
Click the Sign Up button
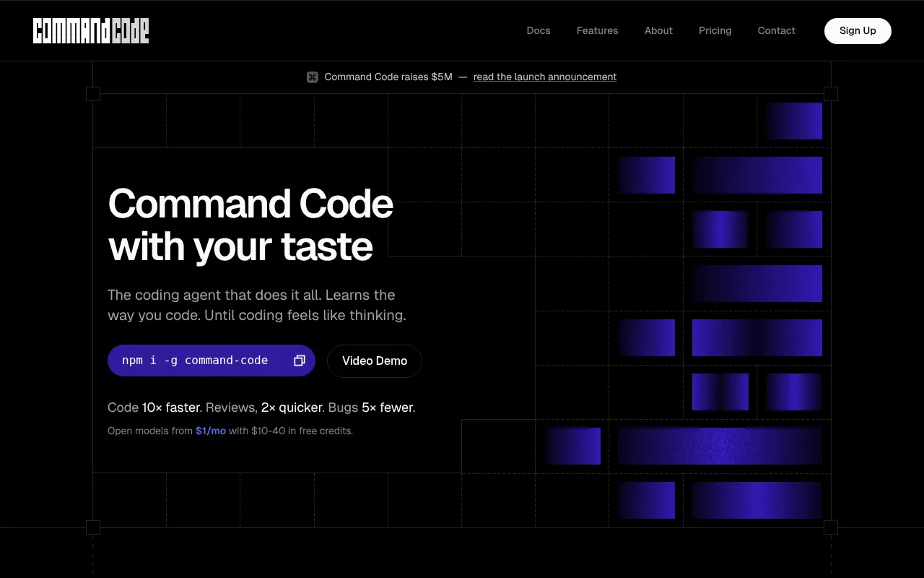858,30
